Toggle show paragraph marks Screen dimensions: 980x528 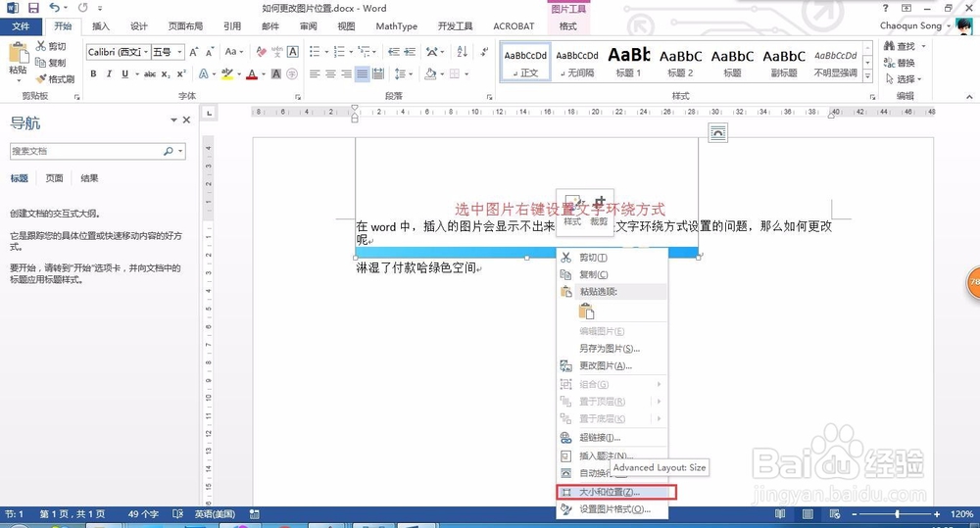coord(484,52)
